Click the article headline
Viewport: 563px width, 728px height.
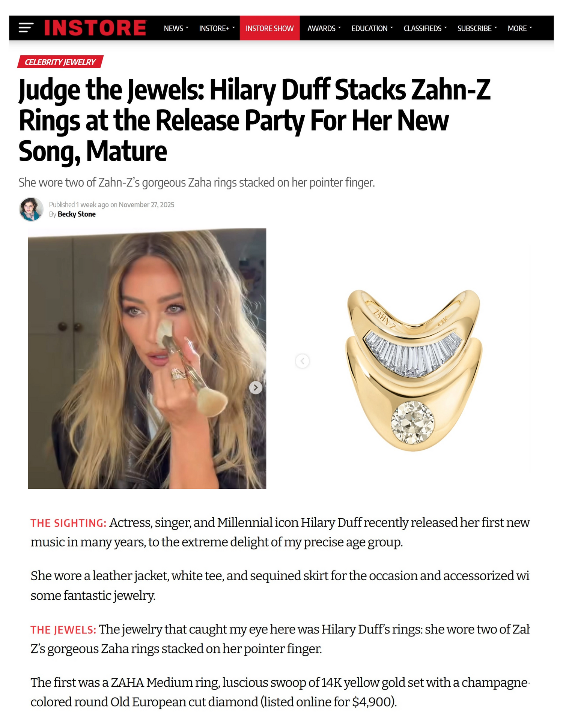coord(254,120)
